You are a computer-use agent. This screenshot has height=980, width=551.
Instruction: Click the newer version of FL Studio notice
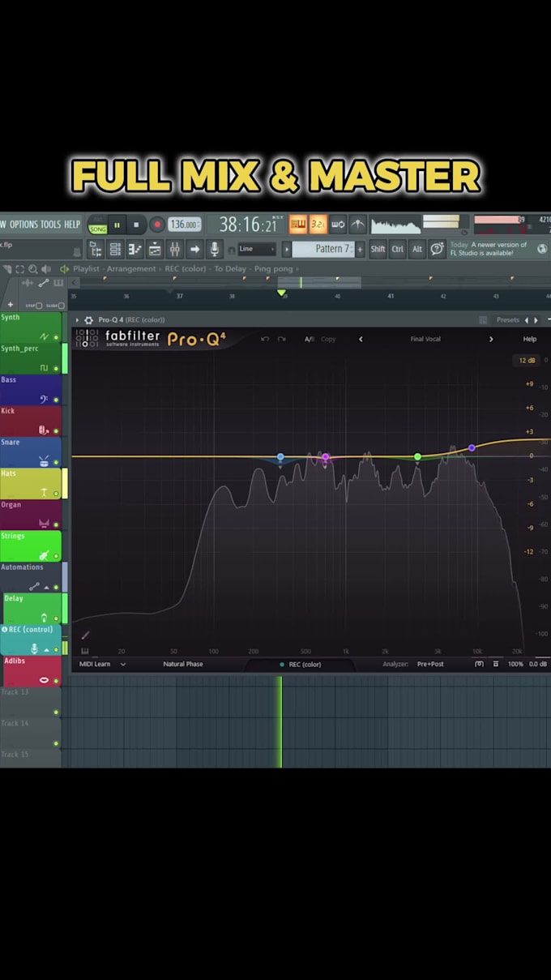tap(489, 248)
